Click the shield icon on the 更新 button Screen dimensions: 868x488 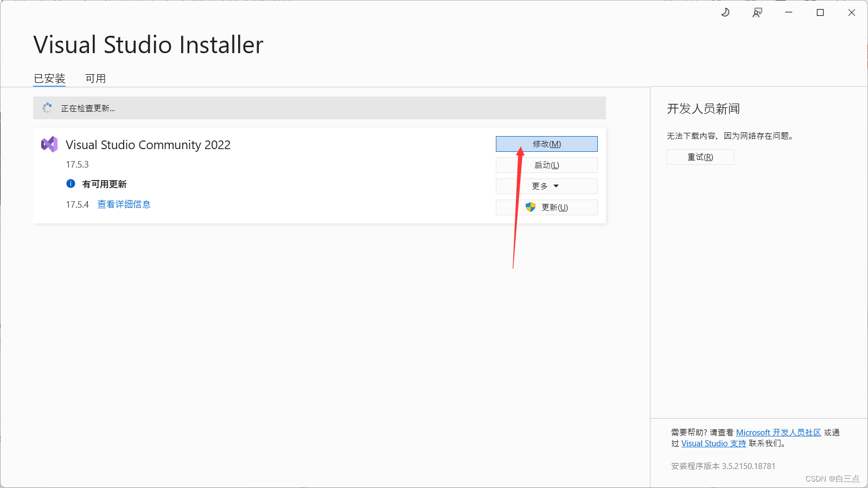coord(531,207)
